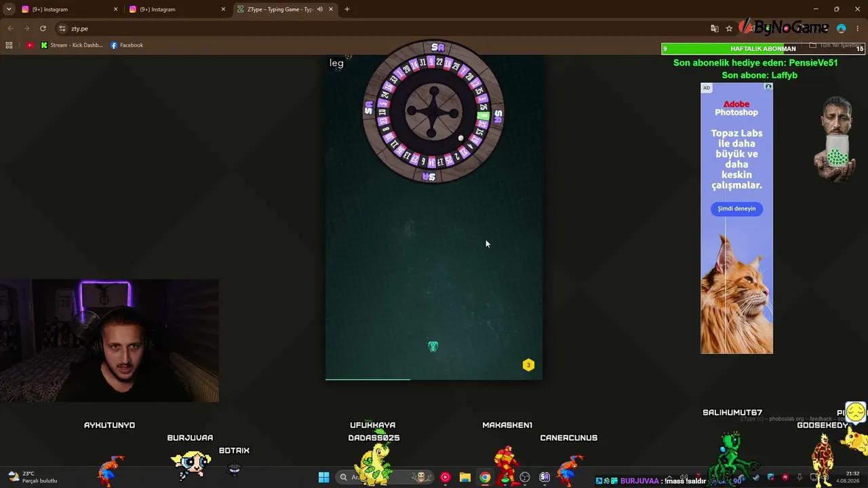Click the Şimdi deneyin button in the ad
The height and width of the screenshot is (488, 868).
736,209
